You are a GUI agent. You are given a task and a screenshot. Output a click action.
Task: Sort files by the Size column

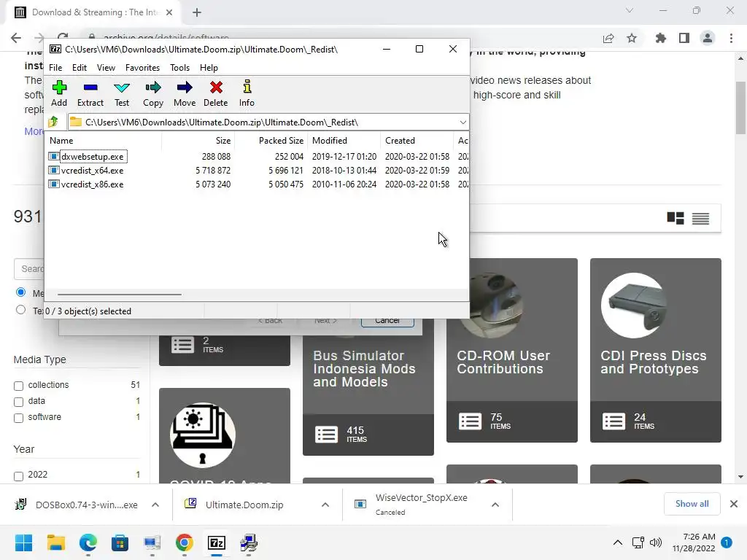pos(198,141)
